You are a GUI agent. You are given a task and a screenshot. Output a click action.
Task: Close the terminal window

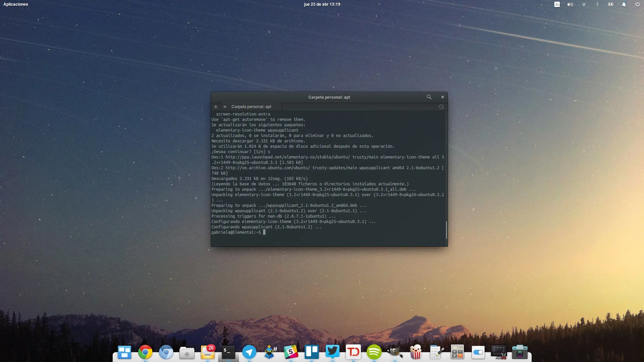coord(442,97)
